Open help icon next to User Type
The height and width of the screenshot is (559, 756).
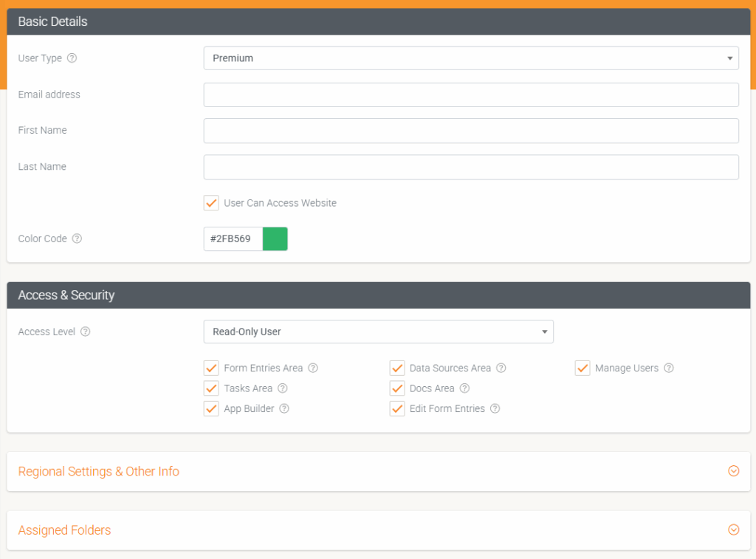pos(72,58)
